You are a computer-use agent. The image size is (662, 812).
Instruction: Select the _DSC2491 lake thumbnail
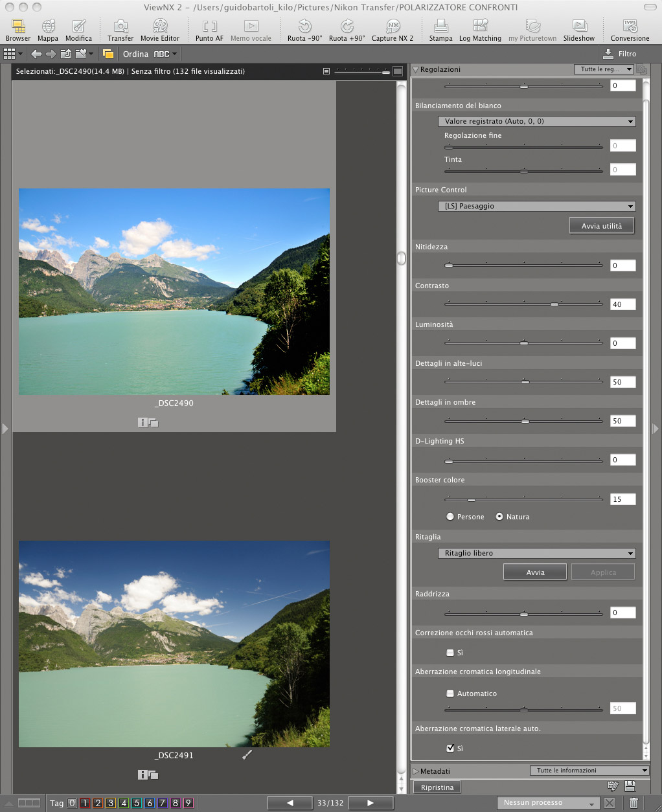click(174, 644)
